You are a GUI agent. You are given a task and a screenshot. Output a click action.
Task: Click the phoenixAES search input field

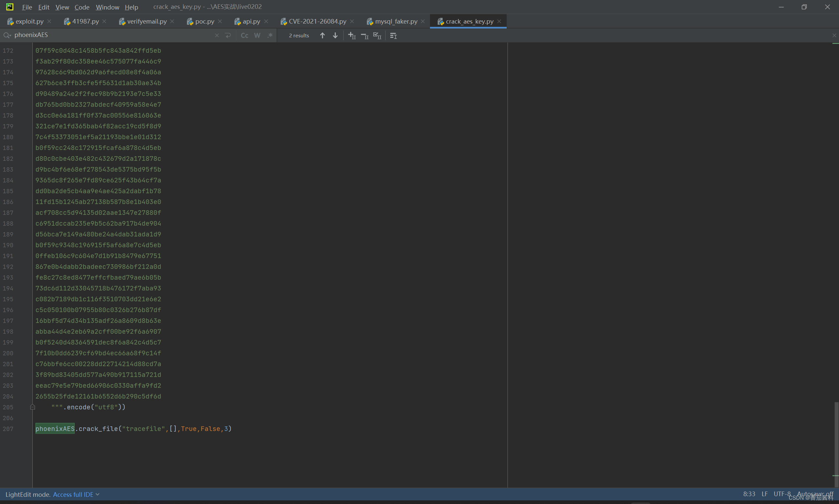pos(112,35)
